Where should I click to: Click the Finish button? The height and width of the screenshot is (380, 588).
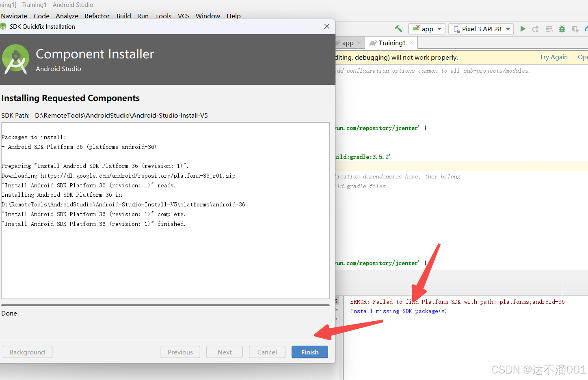point(309,352)
